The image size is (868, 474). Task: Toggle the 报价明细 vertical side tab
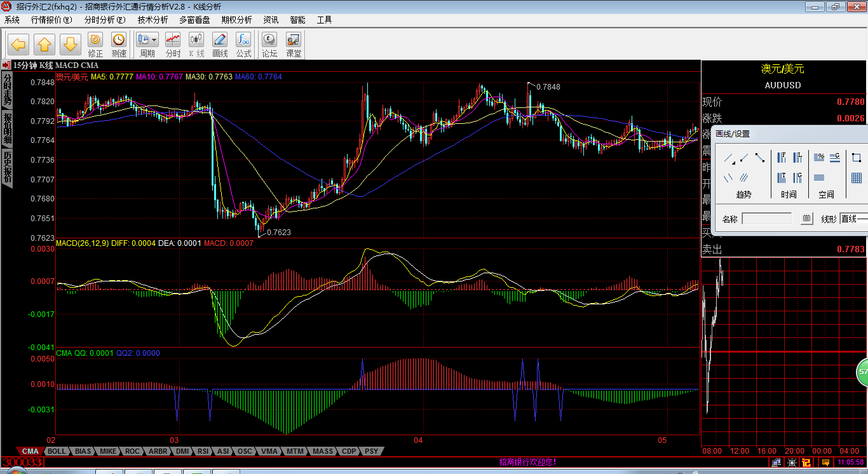(7, 128)
